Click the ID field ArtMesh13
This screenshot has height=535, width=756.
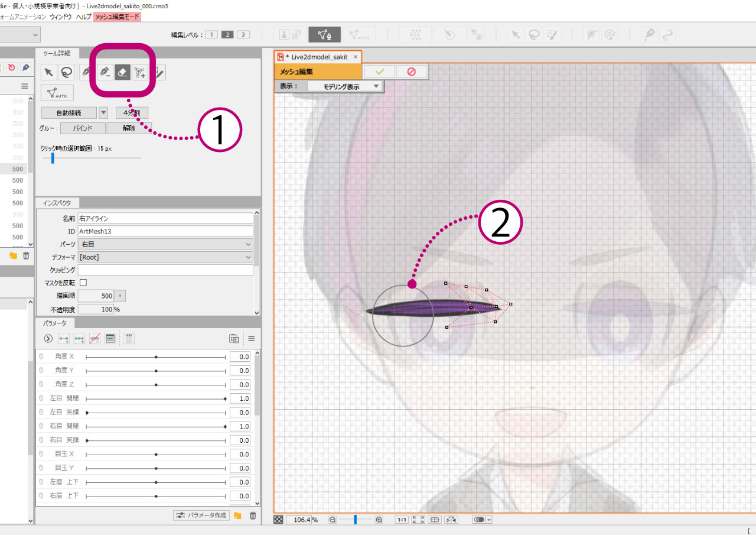tap(165, 231)
